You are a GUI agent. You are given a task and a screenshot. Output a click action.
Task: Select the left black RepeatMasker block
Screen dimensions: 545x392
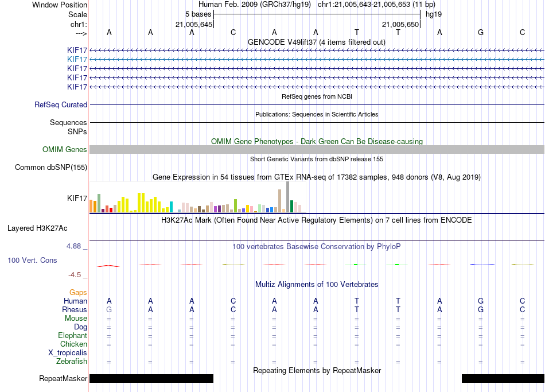[x=151, y=378]
